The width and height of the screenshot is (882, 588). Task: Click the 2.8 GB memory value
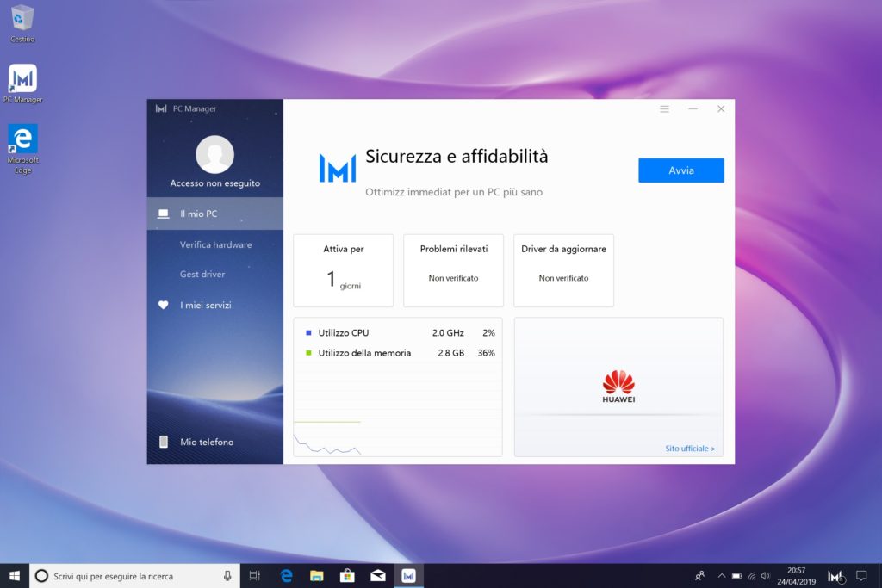pyautogui.click(x=451, y=353)
